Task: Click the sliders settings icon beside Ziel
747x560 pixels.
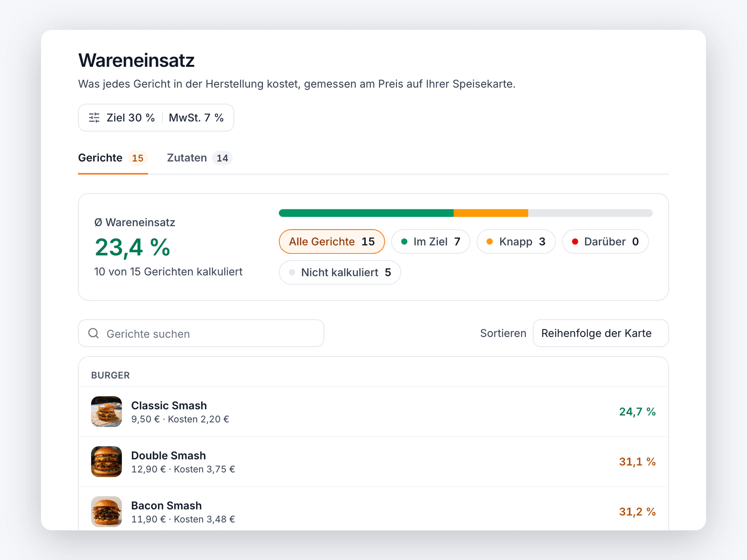Action: (94, 118)
